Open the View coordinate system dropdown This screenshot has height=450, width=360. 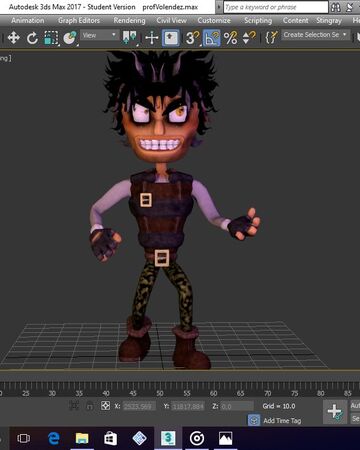(x=99, y=35)
